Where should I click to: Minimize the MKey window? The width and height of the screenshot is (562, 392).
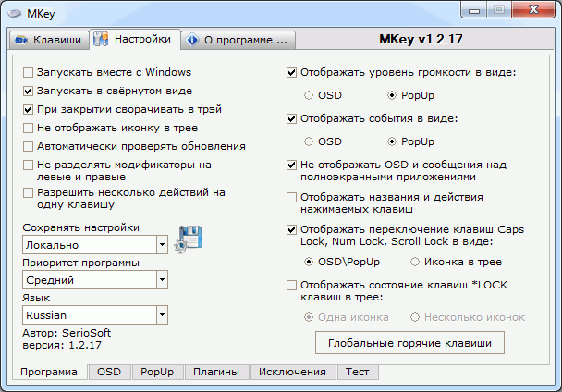[x=473, y=10]
